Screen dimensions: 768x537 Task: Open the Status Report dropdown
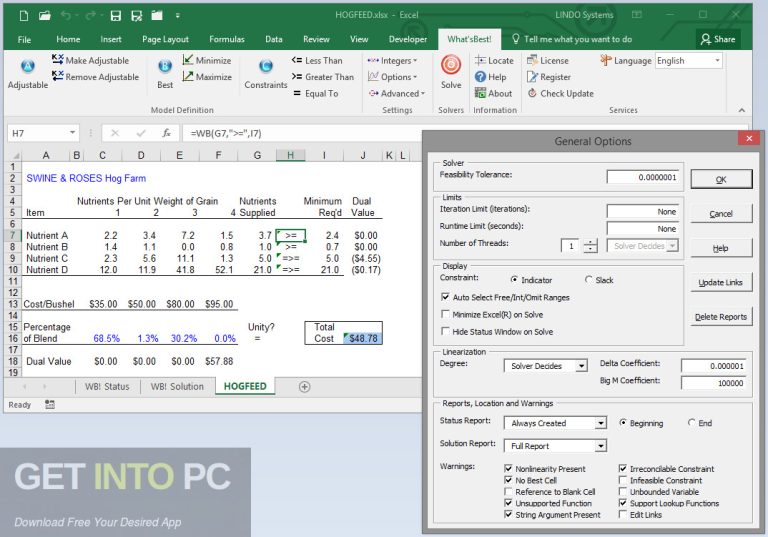coord(600,423)
